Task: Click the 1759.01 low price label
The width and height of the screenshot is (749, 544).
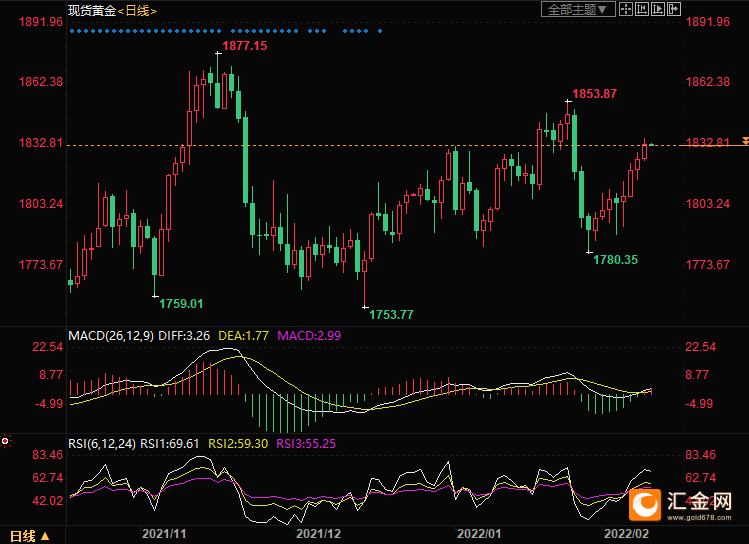Action: (x=181, y=304)
